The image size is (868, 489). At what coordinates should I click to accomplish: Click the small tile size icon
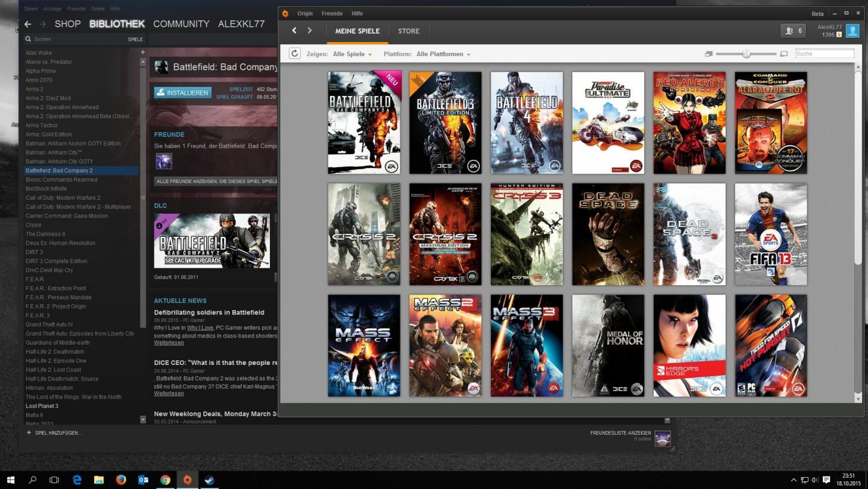708,54
